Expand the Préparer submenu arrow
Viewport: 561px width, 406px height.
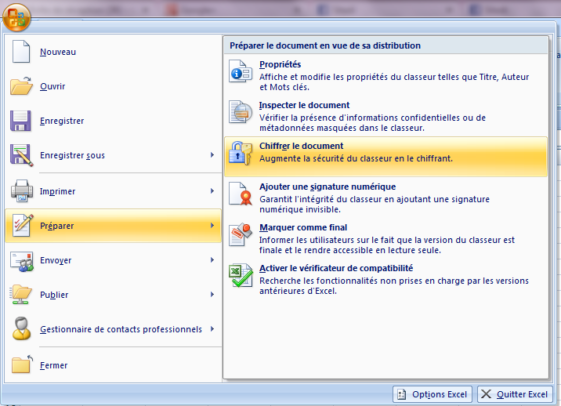click(x=212, y=225)
